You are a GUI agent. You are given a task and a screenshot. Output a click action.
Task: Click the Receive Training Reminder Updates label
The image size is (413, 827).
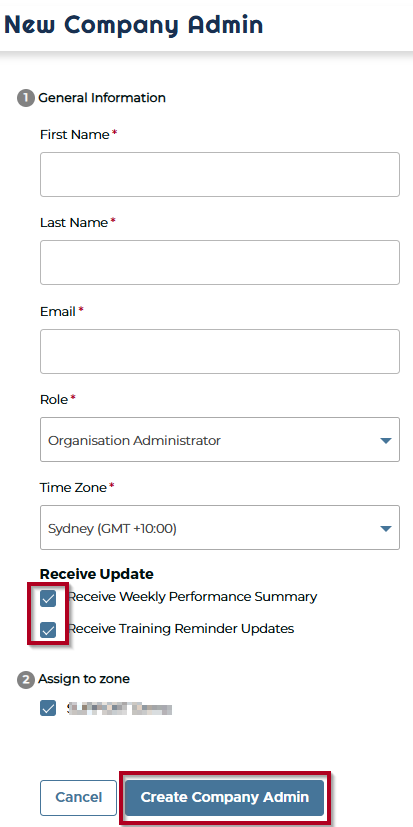coord(181,629)
